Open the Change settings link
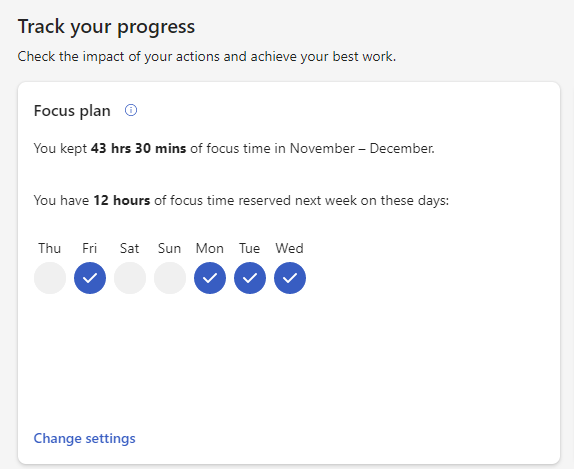The width and height of the screenshot is (574, 469). (85, 438)
